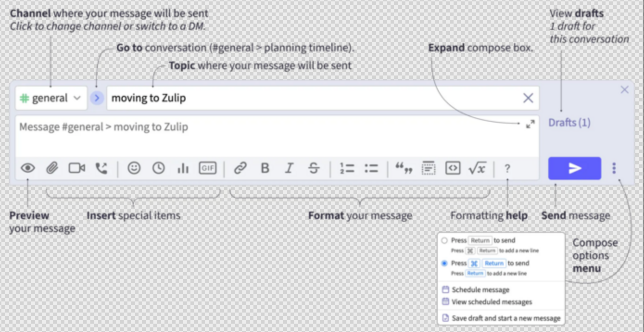Insert a link with the chain icon
Viewport: 644px width, 332px height.
(x=240, y=168)
